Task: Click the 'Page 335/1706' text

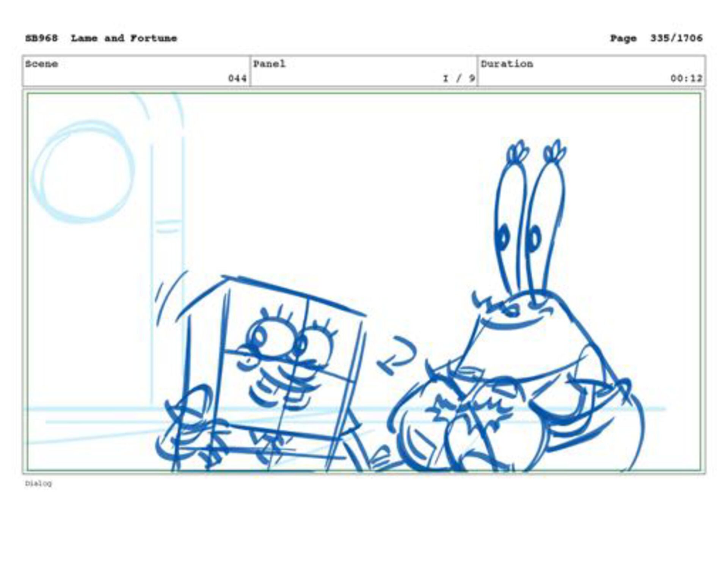Action: tap(656, 38)
